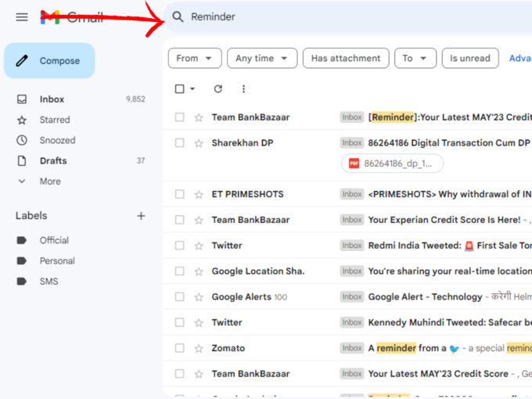Screen dimensions: 532x399
Task: Open the Any time filter dropdown
Action: tap(262, 59)
